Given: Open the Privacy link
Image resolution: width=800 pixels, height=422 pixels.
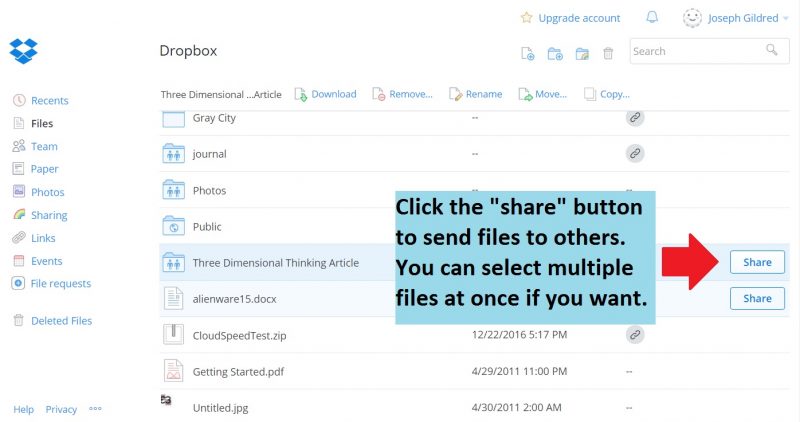Looking at the screenshot, I should (61, 409).
